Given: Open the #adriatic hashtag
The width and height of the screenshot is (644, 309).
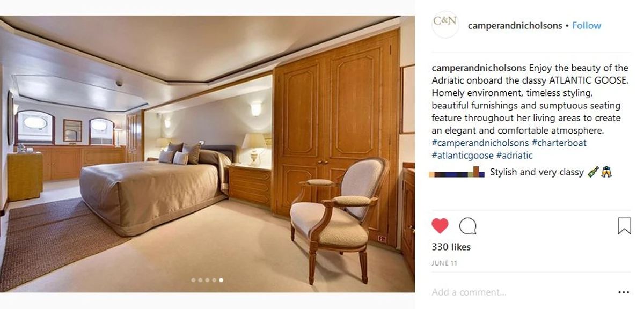Looking at the screenshot, I should [515, 155].
